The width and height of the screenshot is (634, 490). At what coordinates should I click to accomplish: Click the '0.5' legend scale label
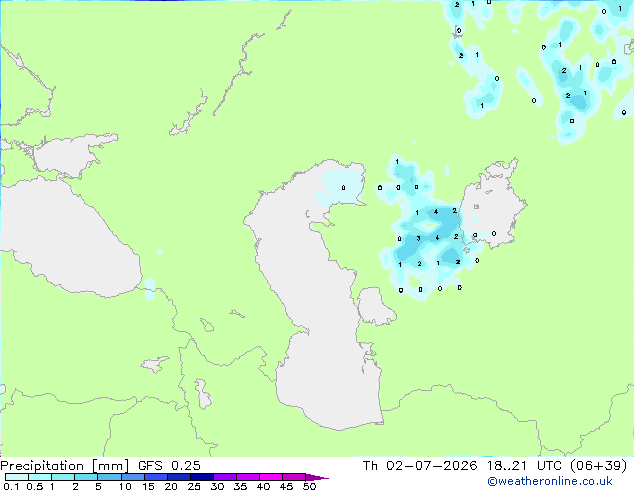coord(34,486)
